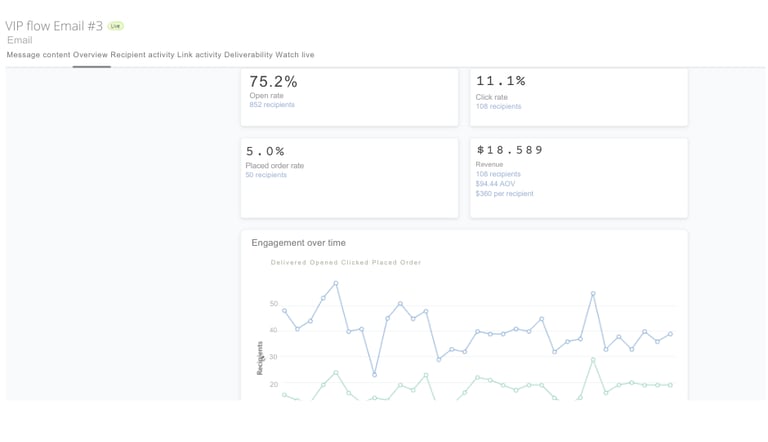Click the $94.44 AOV link
The image size is (768, 442).
495,184
